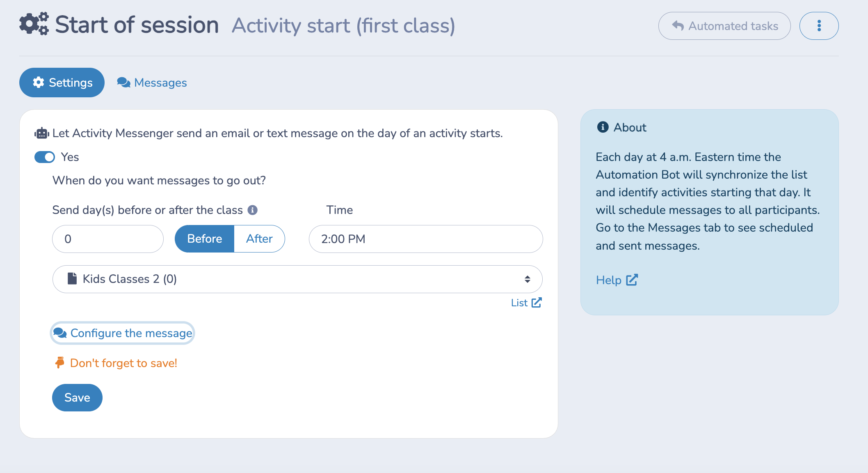Open Configure the message link

pyautogui.click(x=122, y=333)
